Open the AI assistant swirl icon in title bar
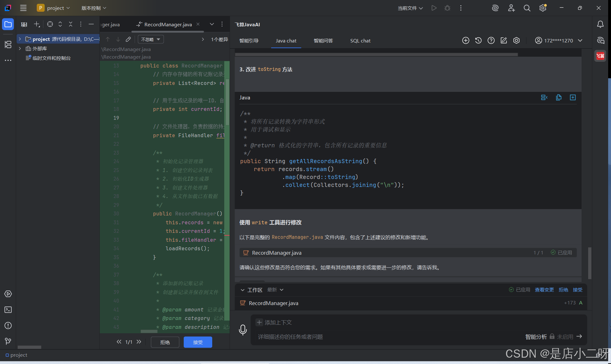Image resolution: width=611 pixels, height=364 pixels. [x=495, y=8]
